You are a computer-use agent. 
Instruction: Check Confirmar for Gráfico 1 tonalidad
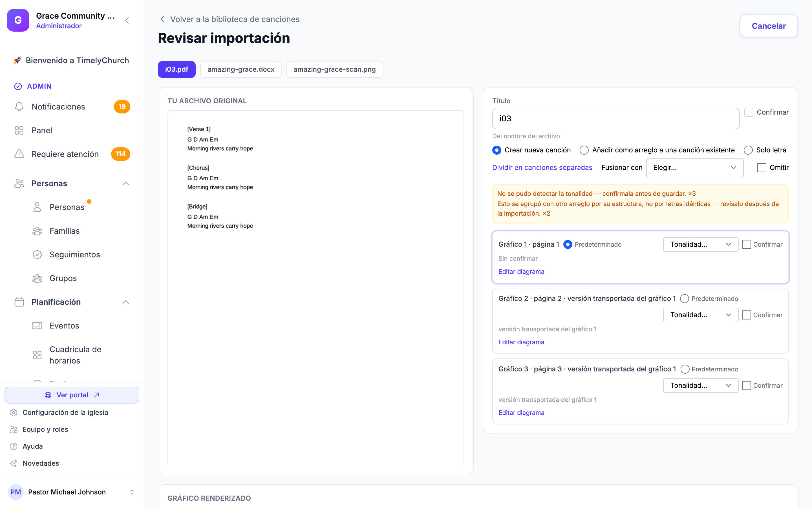746,245
